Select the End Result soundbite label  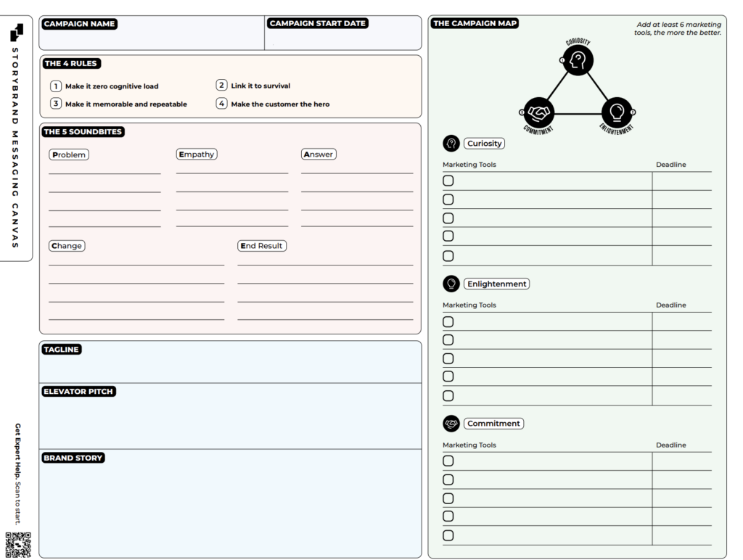261,245
